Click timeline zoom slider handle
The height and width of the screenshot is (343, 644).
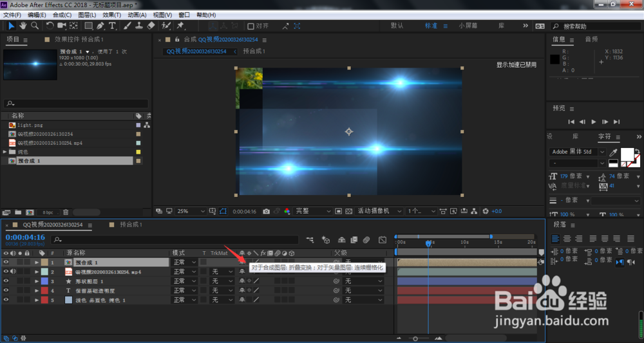pyautogui.click(x=415, y=338)
